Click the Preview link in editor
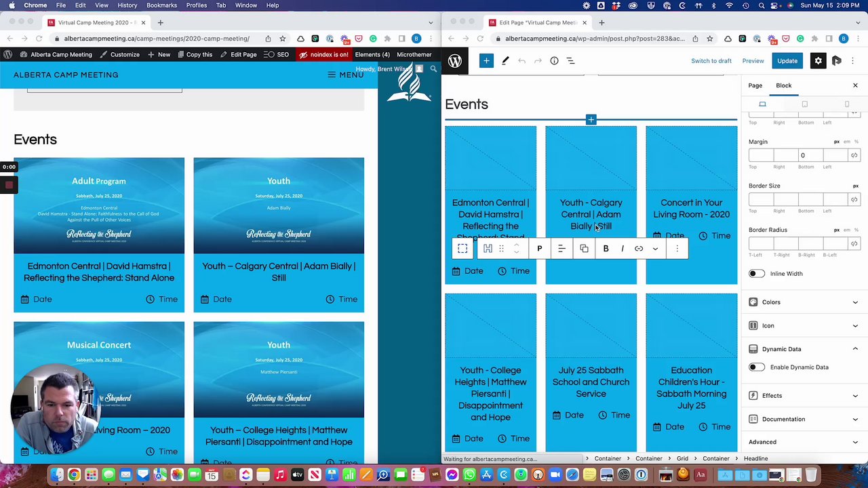Image resolution: width=868 pixels, height=488 pixels. tap(753, 61)
